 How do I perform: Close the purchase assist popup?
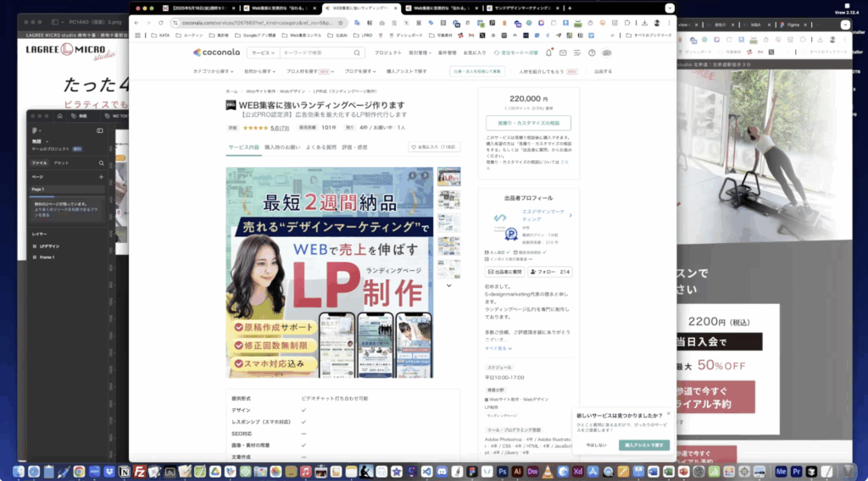668,413
